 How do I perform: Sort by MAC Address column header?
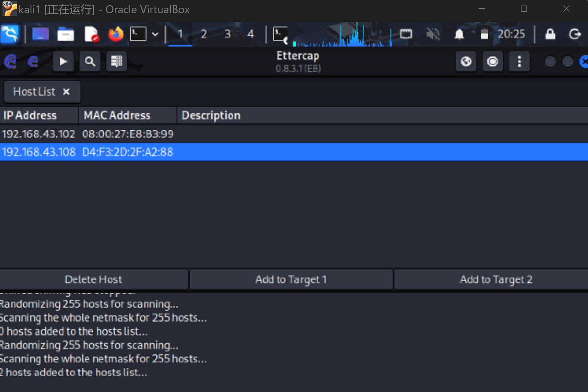[127, 115]
